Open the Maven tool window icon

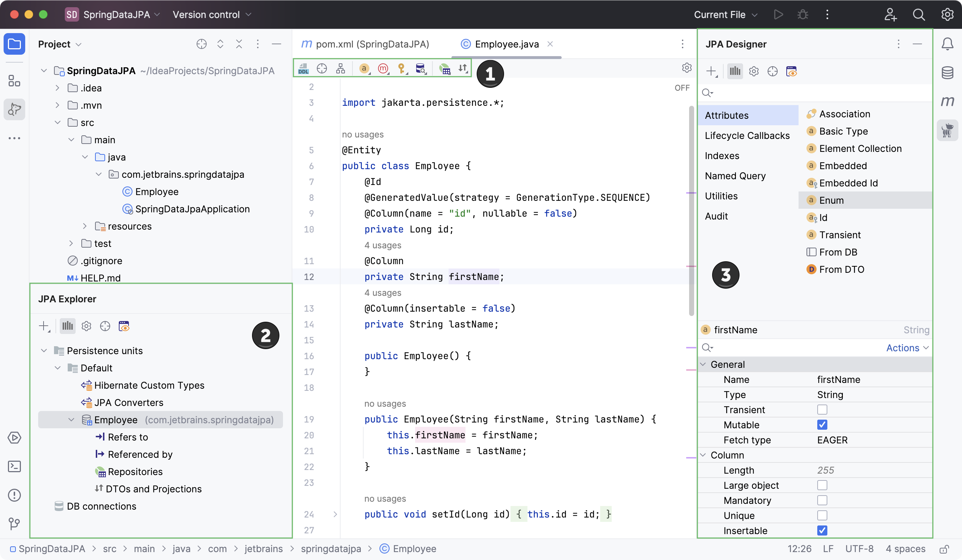coord(948,101)
